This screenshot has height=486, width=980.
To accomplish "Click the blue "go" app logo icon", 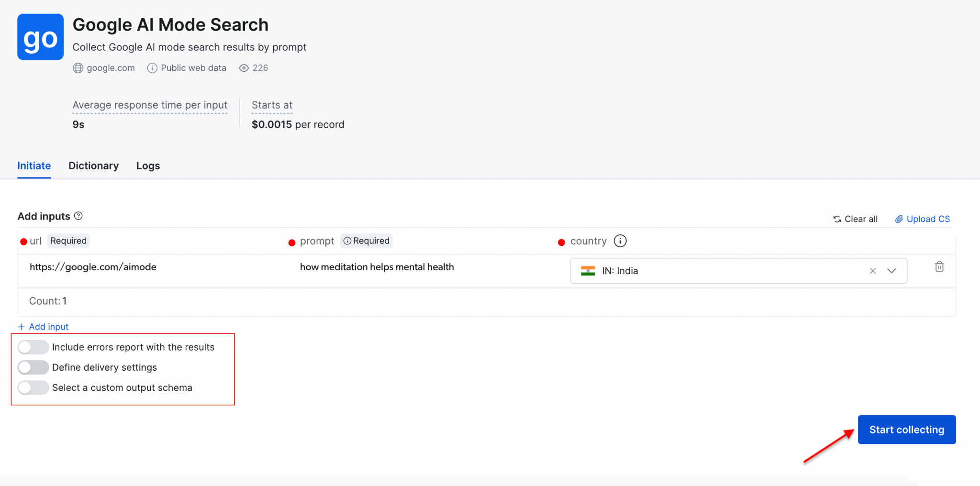I will point(40,37).
